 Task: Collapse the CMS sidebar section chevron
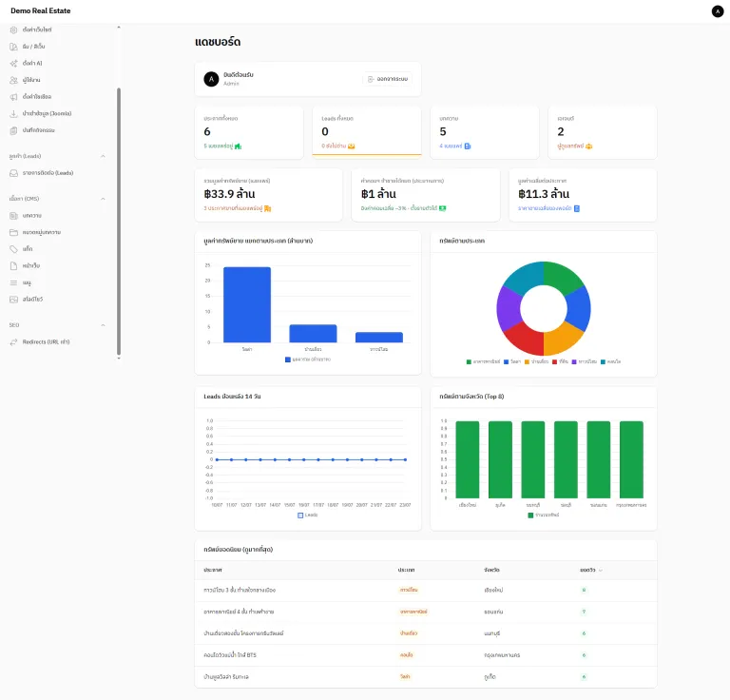click(x=103, y=199)
